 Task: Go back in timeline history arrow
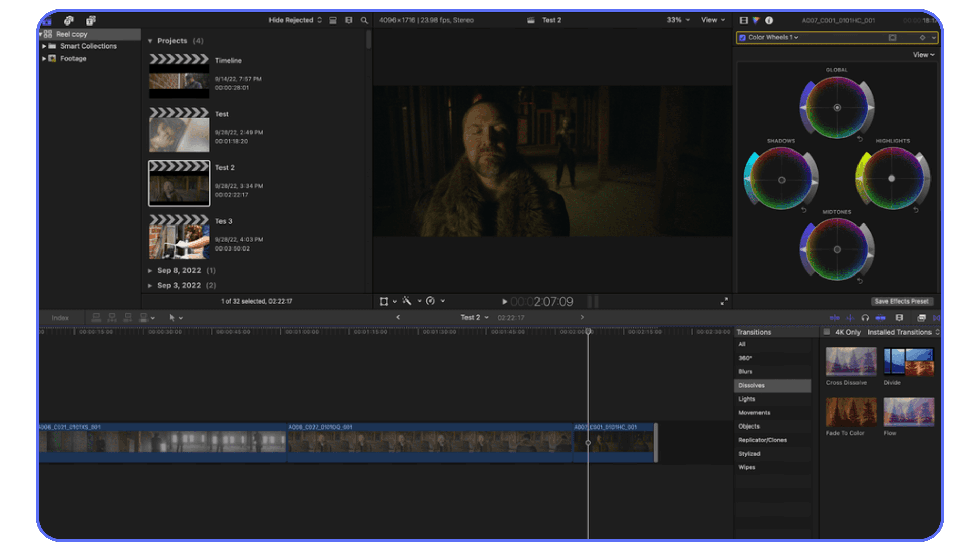398,317
